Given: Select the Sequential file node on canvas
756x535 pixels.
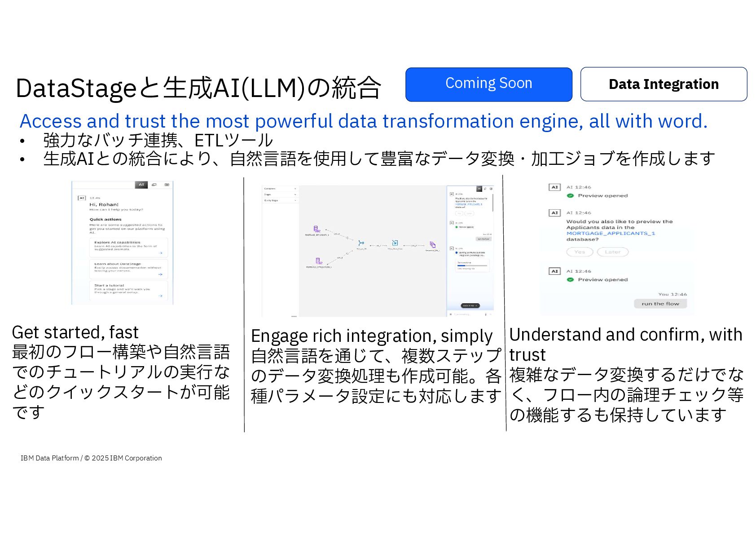Looking at the screenshot, I should pyautogui.click(x=433, y=245).
